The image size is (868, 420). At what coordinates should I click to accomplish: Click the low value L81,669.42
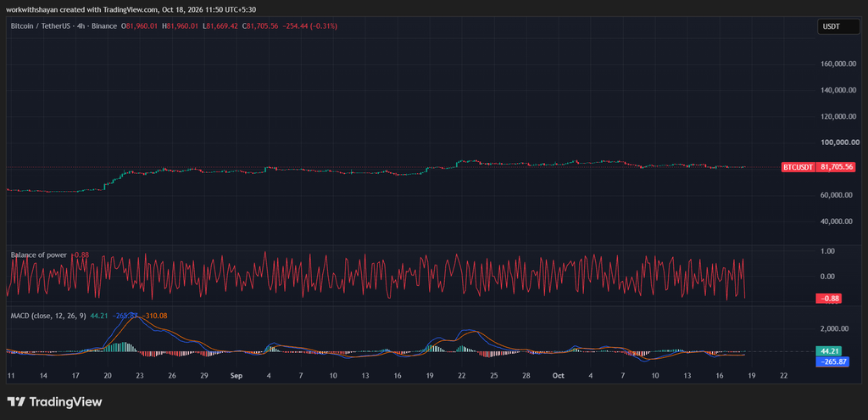click(221, 26)
